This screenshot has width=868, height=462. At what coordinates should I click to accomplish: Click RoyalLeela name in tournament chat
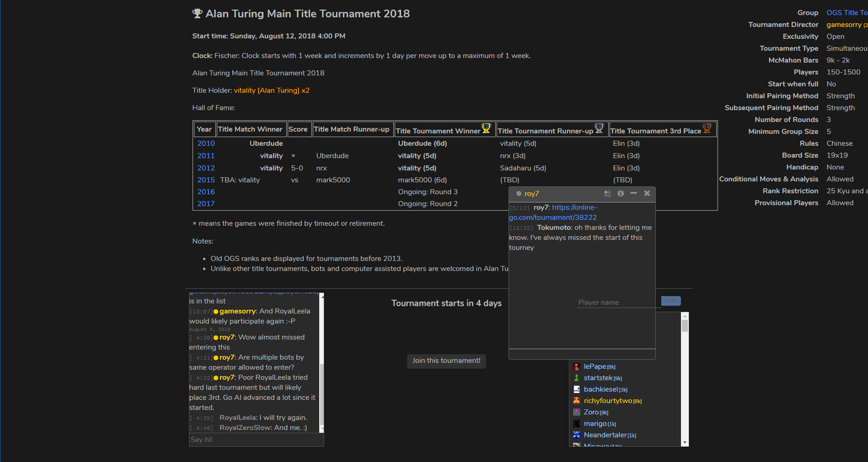coord(238,418)
